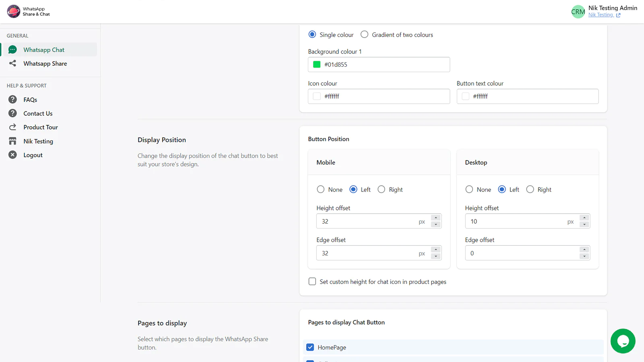The image size is (644, 362).
Task: Click the Whatsapp Share icon in sidebar
Action: tap(13, 63)
